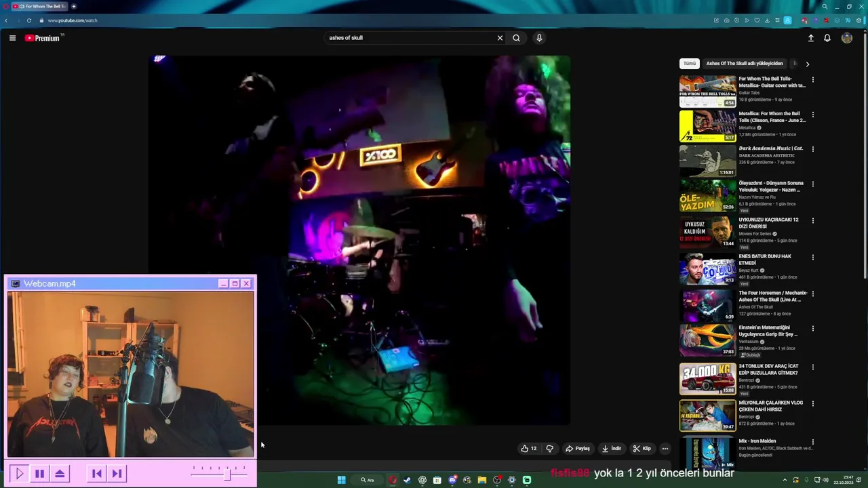
Task: Open The Four Horsemen / Mechanix video title
Action: tap(773, 296)
